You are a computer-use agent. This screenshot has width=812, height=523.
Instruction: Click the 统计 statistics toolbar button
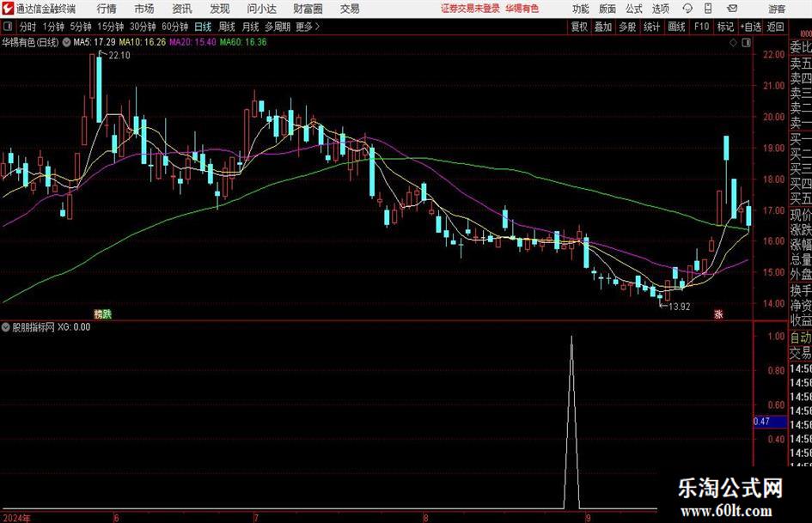[651, 27]
